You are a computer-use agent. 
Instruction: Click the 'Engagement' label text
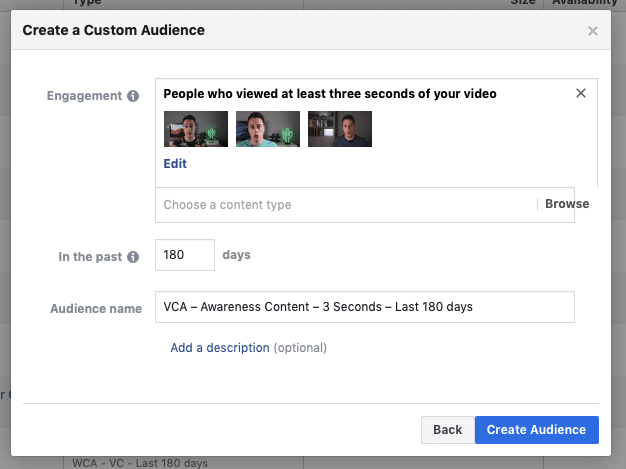point(84,96)
